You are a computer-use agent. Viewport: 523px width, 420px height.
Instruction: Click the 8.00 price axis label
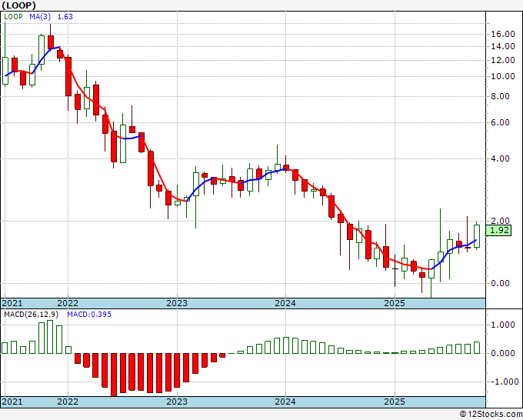click(x=500, y=96)
